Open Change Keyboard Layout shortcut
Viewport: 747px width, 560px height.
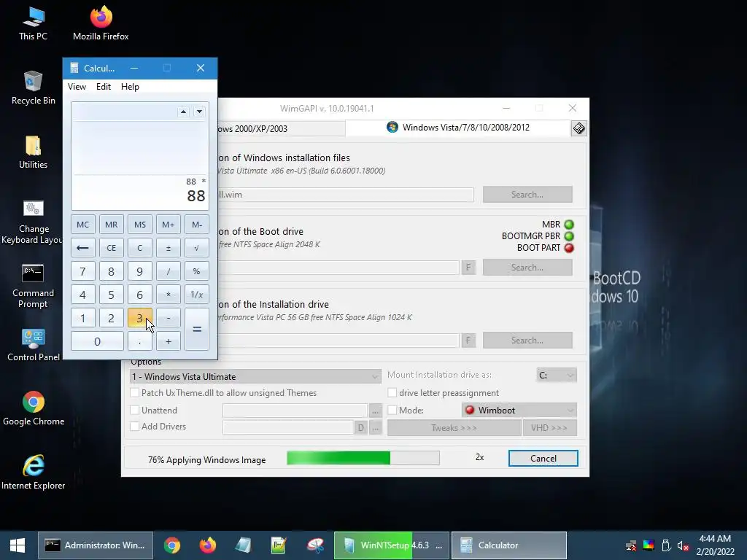33,222
